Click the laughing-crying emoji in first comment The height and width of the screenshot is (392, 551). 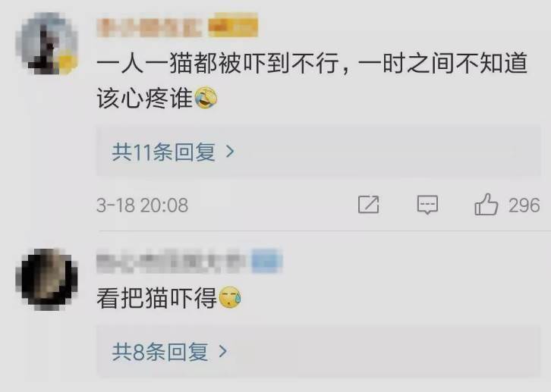(x=206, y=98)
